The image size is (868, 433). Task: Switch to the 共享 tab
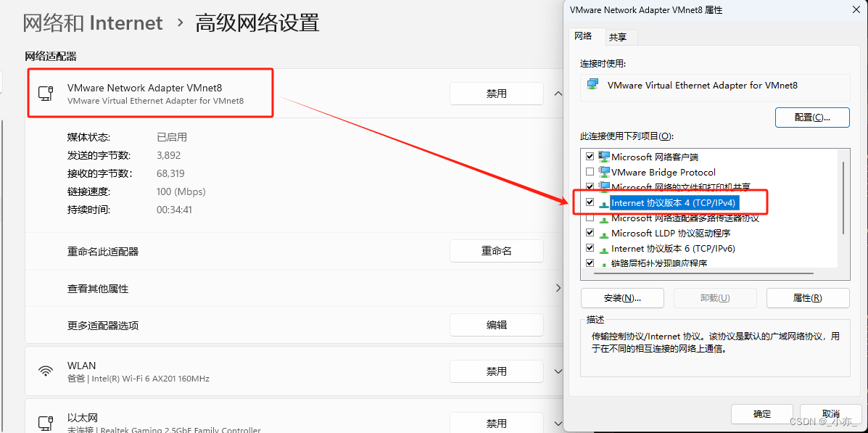(618, 37)
